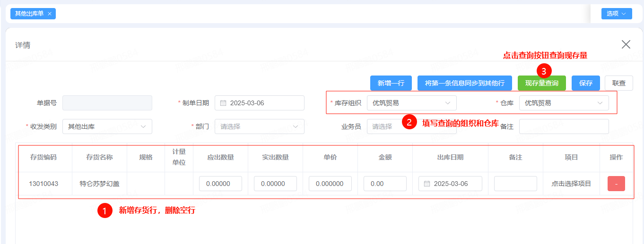
Task: Click the 新增一行 button
Action: (391, 83)
